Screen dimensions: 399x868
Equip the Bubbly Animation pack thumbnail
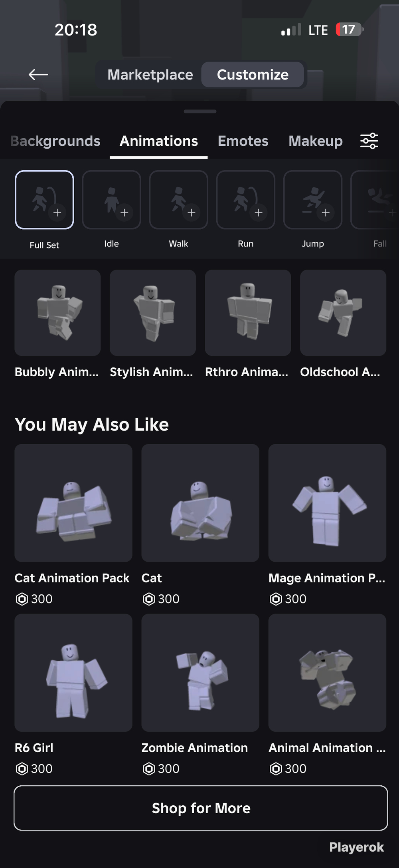tap(57, 313)
